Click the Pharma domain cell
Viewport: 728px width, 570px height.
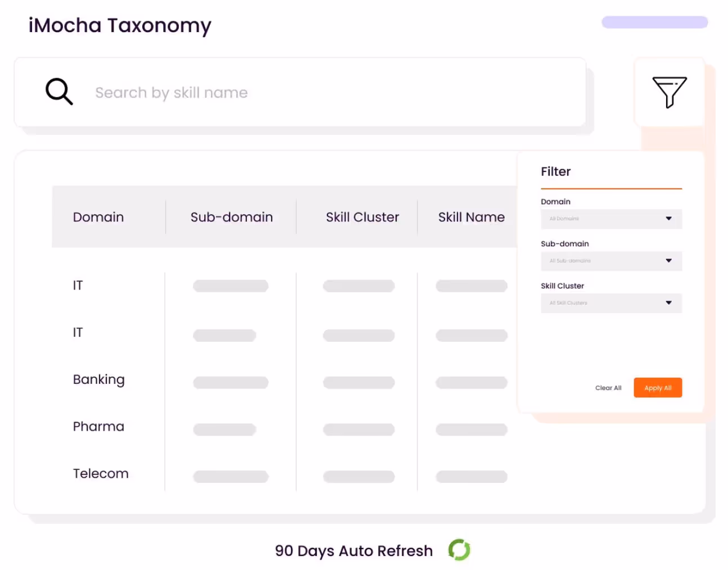click(x=98, y=427)
